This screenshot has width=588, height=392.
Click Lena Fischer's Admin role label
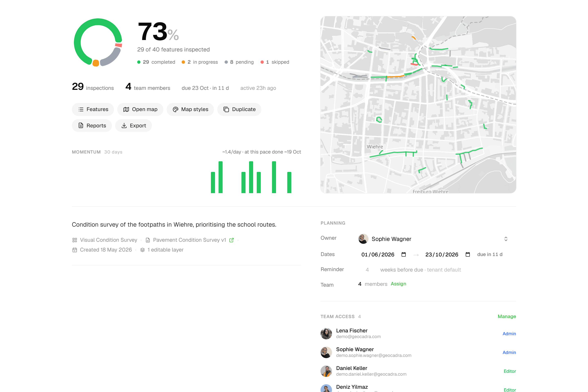tap(509, 334)
